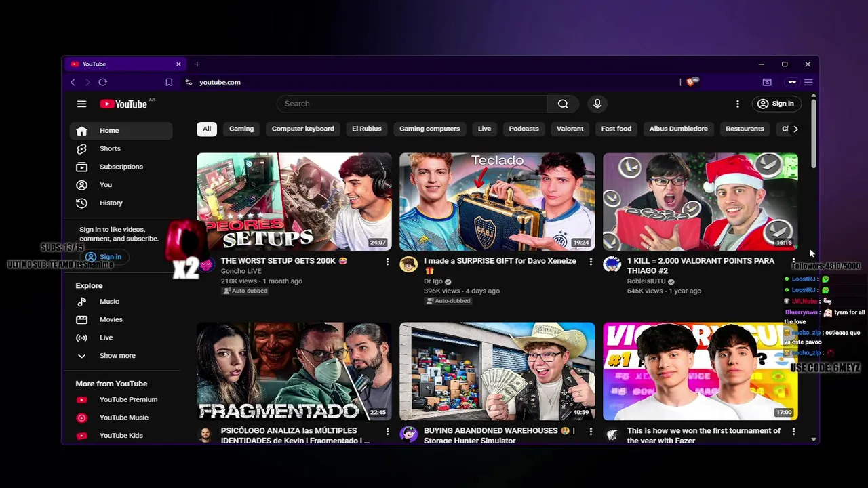Open options for BUYING ABANDONED WAREHOUSES video
The image size is (868, 488).
591,432
